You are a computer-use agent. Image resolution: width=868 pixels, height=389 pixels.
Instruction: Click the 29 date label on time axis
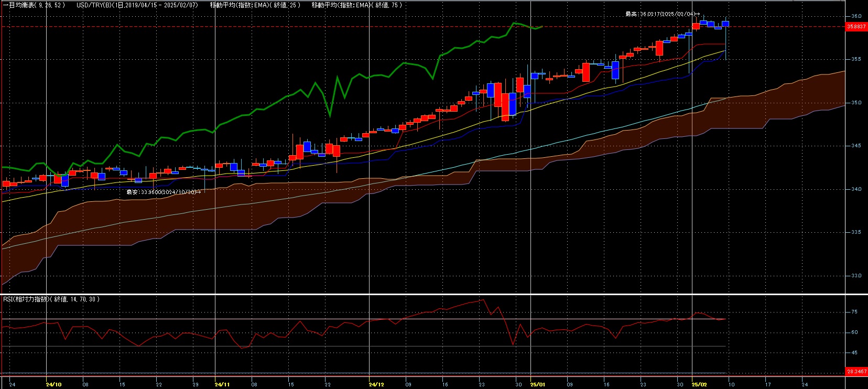[196, 384]
